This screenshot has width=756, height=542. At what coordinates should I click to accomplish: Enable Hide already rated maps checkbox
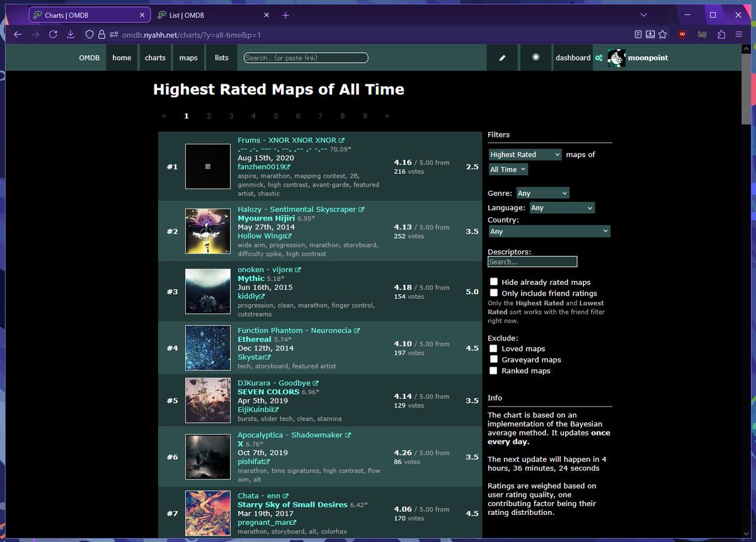(x=494, y=282)
